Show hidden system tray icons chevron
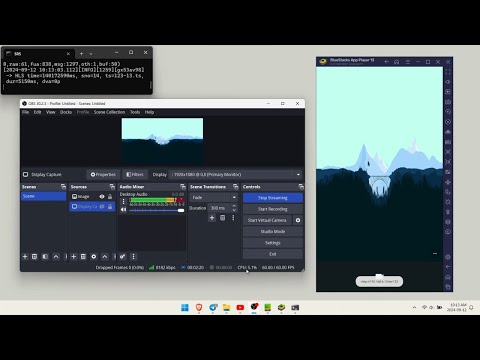Image resolution: width=480 pixels, height=360 pixels. pos(414,307)
